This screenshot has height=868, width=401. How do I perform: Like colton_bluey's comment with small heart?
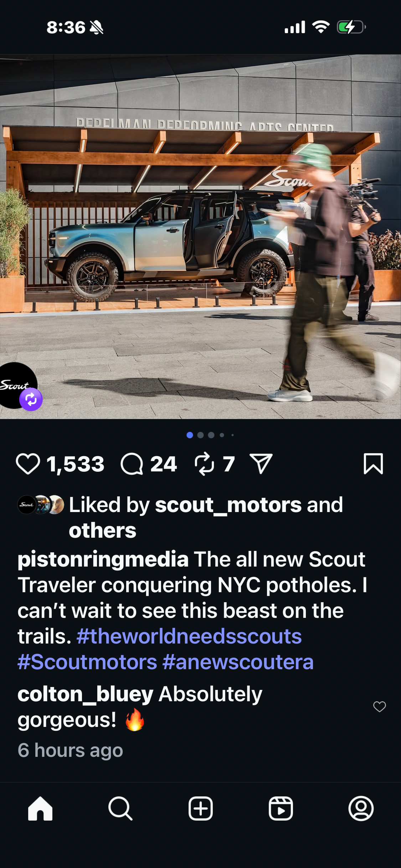click(379, 706)
